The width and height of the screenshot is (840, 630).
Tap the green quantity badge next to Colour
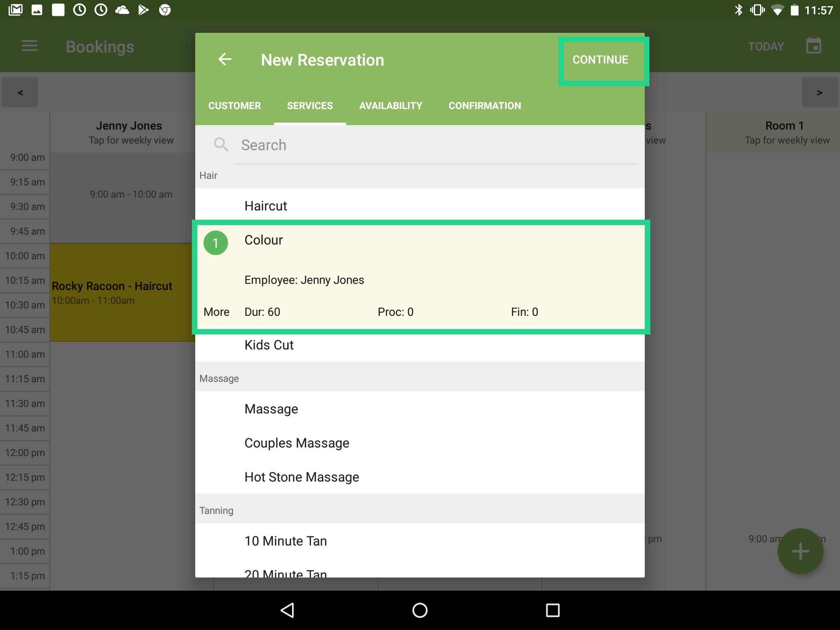[x=216, y=242]
